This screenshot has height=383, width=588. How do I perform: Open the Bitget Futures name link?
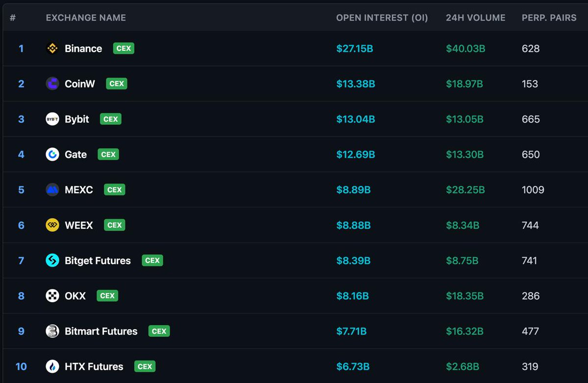pos(98,261)
